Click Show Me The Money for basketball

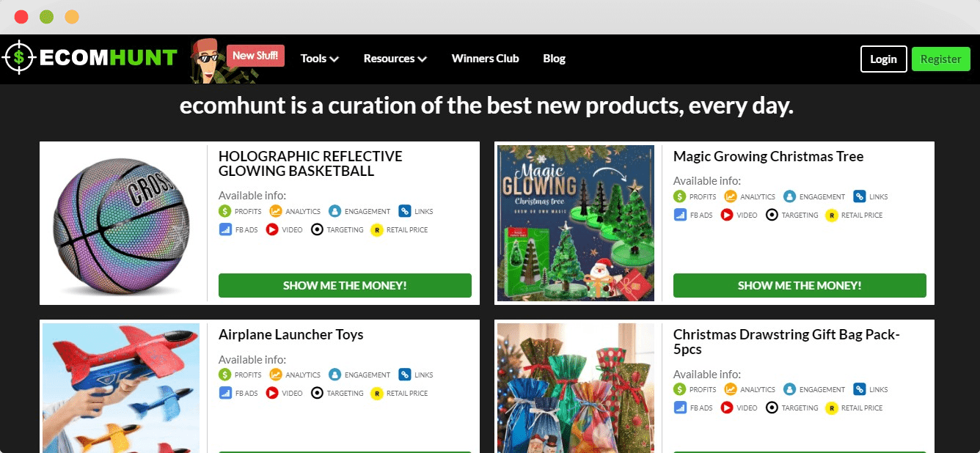point(345,285)
